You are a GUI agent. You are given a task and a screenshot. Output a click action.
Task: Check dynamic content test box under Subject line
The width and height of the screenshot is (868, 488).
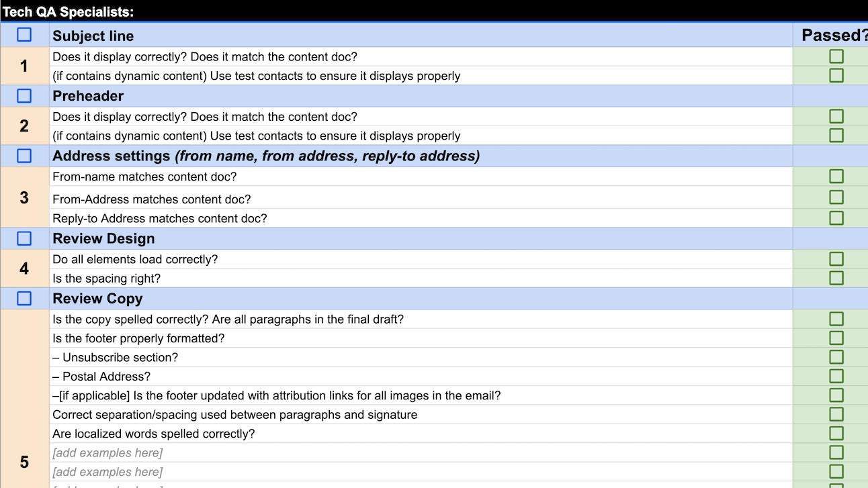click(836, 75)
